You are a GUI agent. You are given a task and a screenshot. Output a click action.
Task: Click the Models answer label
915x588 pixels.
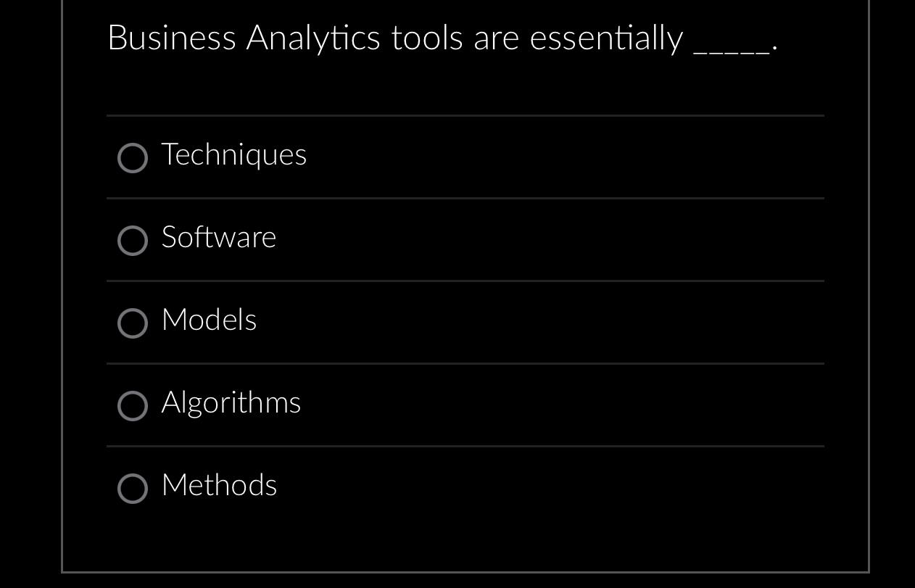coord(209,320)
